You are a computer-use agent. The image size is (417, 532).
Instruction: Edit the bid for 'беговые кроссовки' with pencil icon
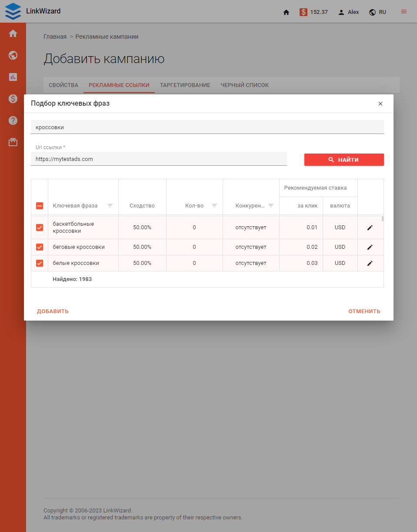click(370, 247)
